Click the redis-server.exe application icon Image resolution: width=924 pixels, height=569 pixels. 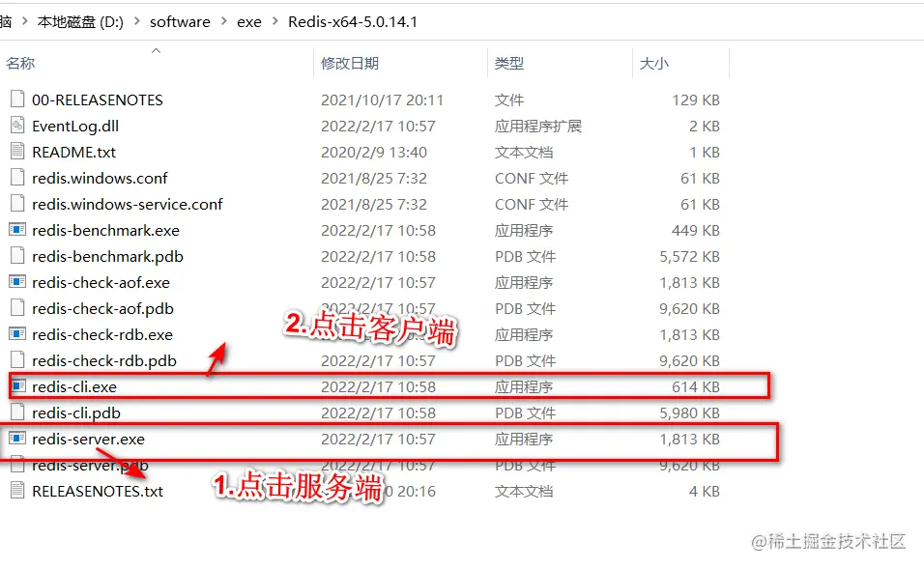pyautogui.click(x=17, y=439)
